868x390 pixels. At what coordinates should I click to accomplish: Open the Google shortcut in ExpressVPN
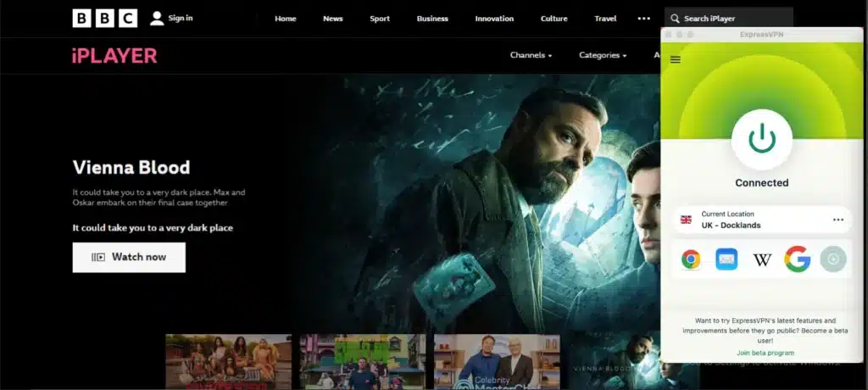pyautogui.click(x=797, y=259)
